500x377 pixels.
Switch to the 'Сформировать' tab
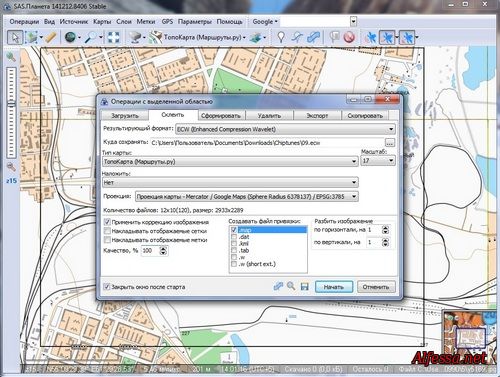[x=221, y=116]
